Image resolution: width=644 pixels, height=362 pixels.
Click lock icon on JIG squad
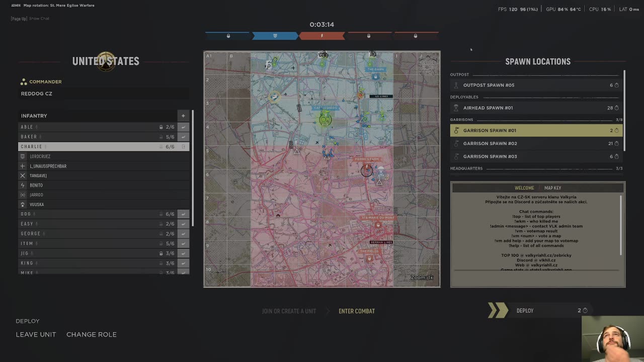[x=161, y=253]
